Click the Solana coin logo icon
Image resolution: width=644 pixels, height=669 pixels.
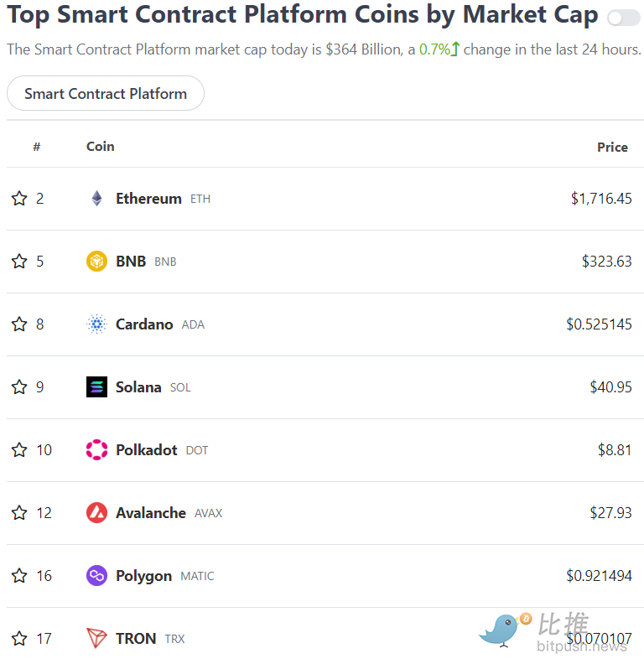(96, 387)
